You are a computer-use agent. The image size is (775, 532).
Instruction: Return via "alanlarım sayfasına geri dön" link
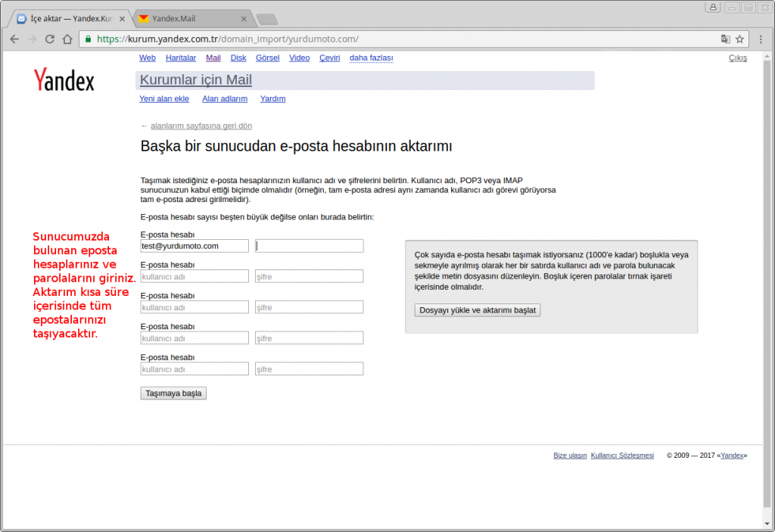[201, 126]
